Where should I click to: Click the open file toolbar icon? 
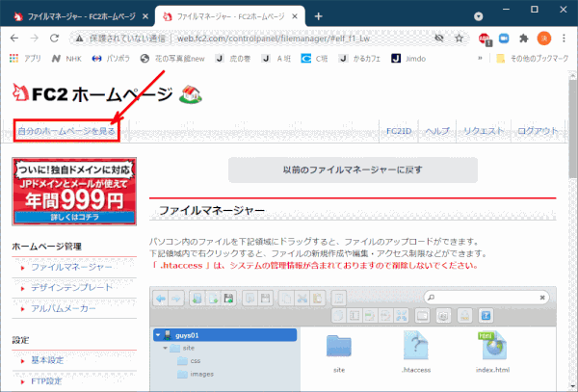point(250,299)
